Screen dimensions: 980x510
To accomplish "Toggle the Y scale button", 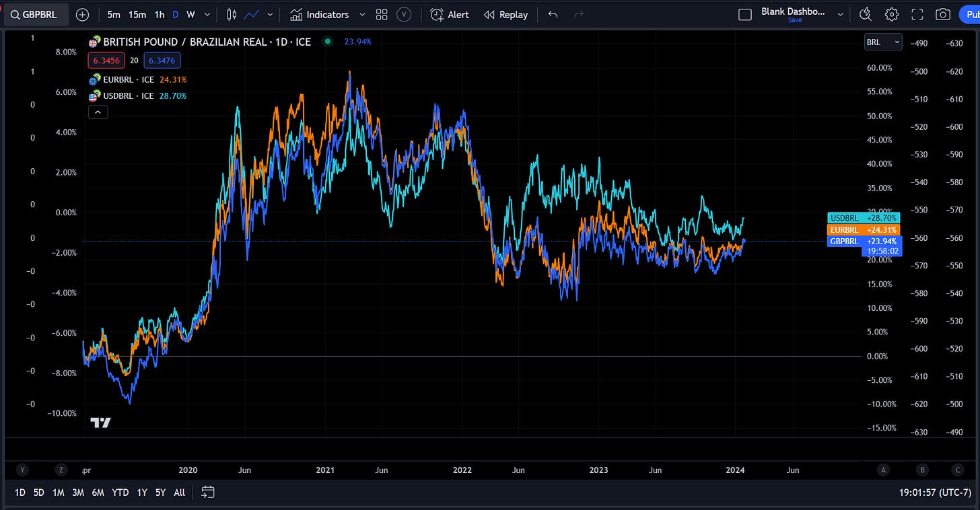I will tap(24, 470).
